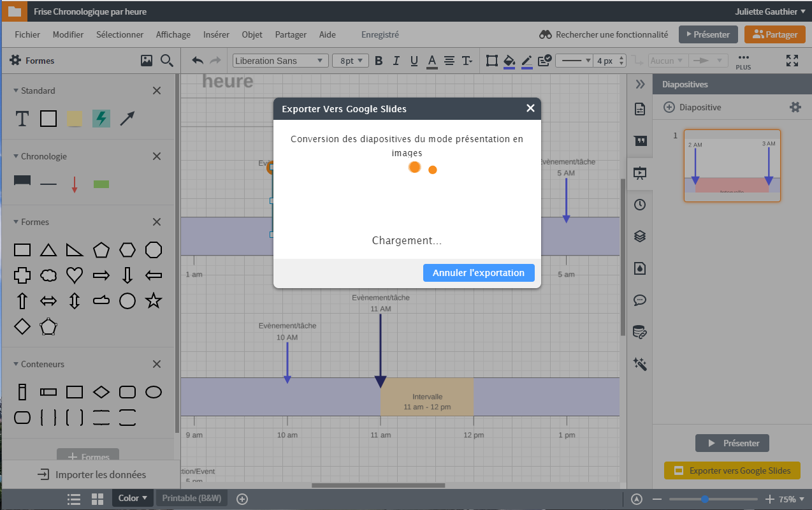This screenshot has width=812, height=510.
Task: Toggle underline text formatting
Action: coord(414,61)
